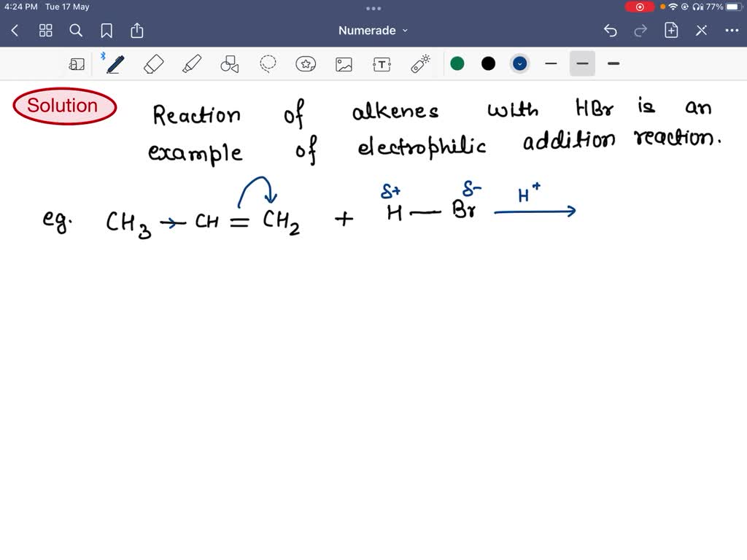Select the laser pointer tool
Viewport: 747px width, 560px height.
[420, 63]
